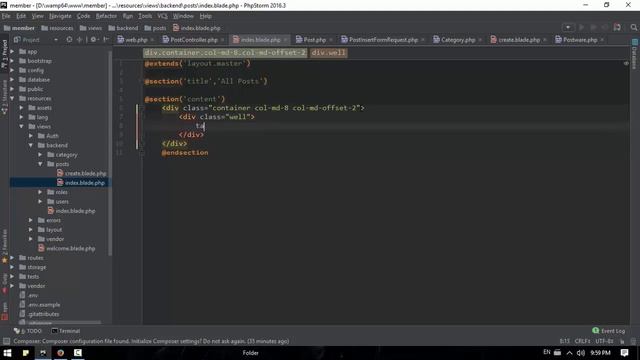This screenshot has width=640, height=360.
Task: Open the run configuration dropdown
Action: [x=568, y=27]
